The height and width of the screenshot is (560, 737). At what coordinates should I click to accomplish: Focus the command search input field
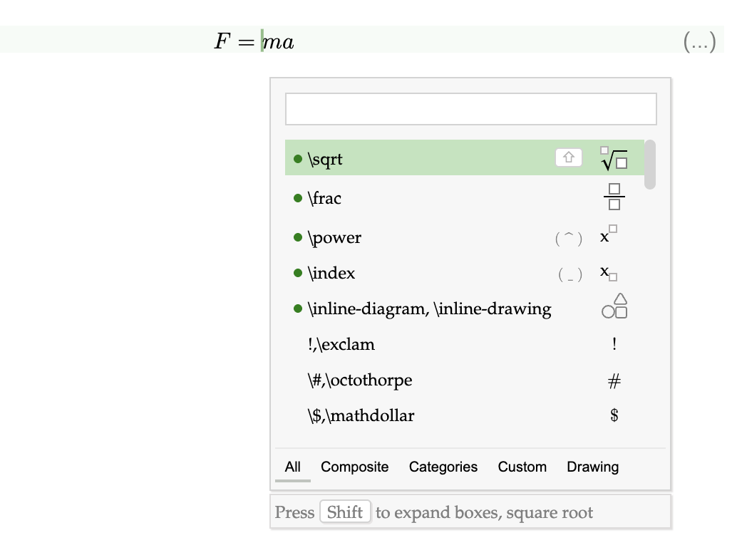coord(471,109)
